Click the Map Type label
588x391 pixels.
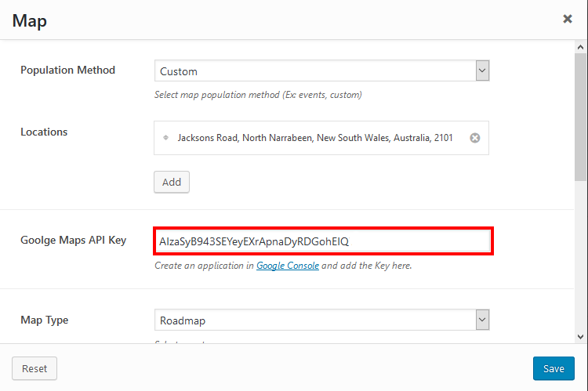pos(44,320)
